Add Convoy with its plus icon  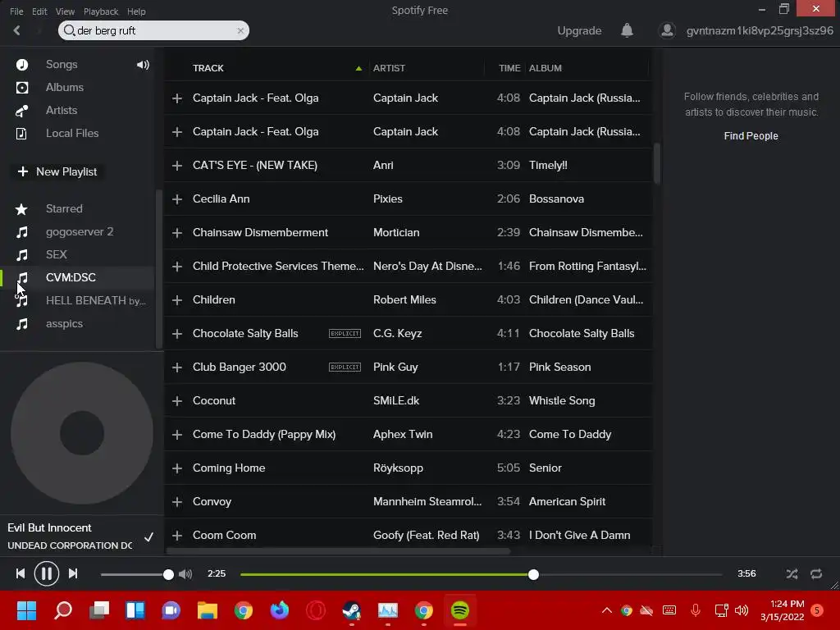(177, 502)
